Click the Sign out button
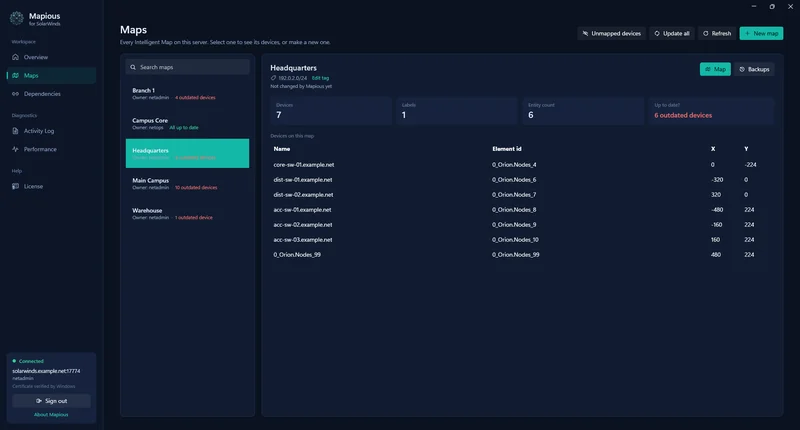800x430 pixels. 52,401
